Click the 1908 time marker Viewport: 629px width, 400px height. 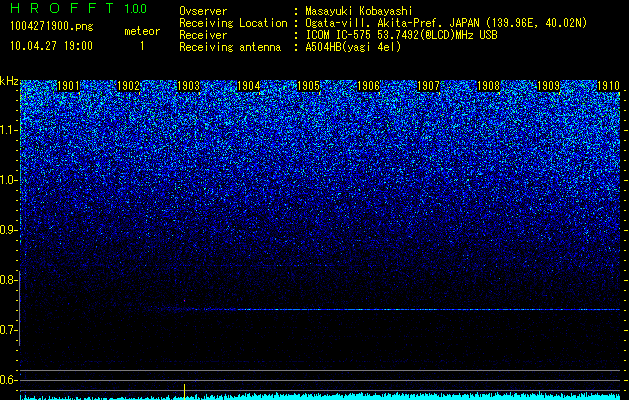(x=489, y=86)
